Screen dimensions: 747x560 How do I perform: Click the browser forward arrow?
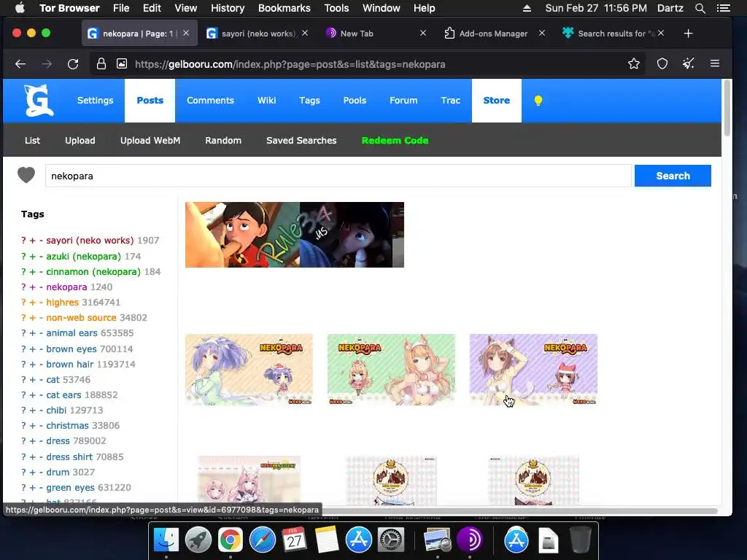47,64
